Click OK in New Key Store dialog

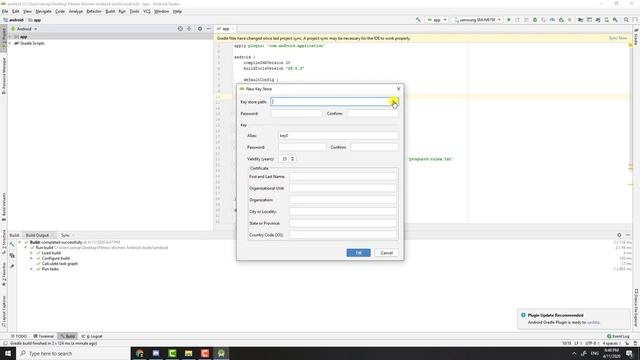click(358, 253)
